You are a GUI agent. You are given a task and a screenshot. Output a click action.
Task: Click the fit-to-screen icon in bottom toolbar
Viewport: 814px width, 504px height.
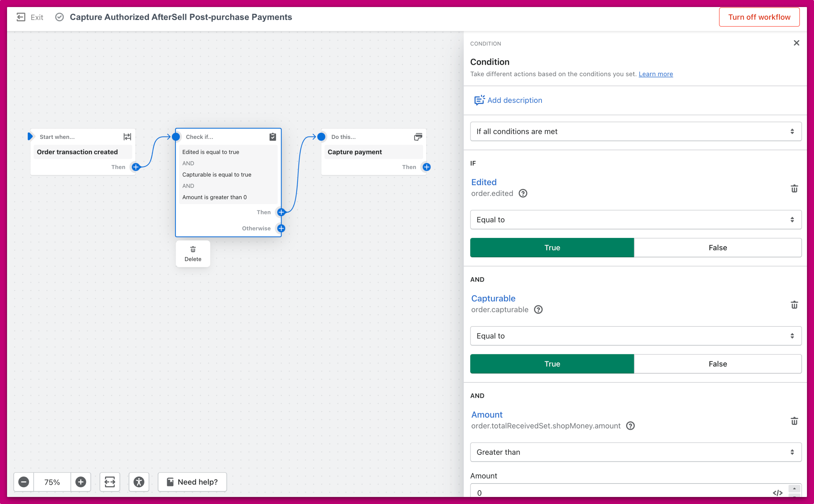pyautogui.click(x=110, y=482)
